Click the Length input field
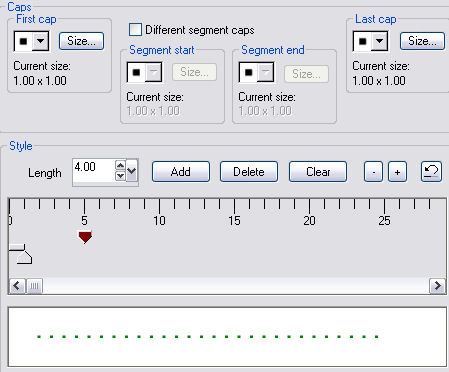 (x=94, y=171)
